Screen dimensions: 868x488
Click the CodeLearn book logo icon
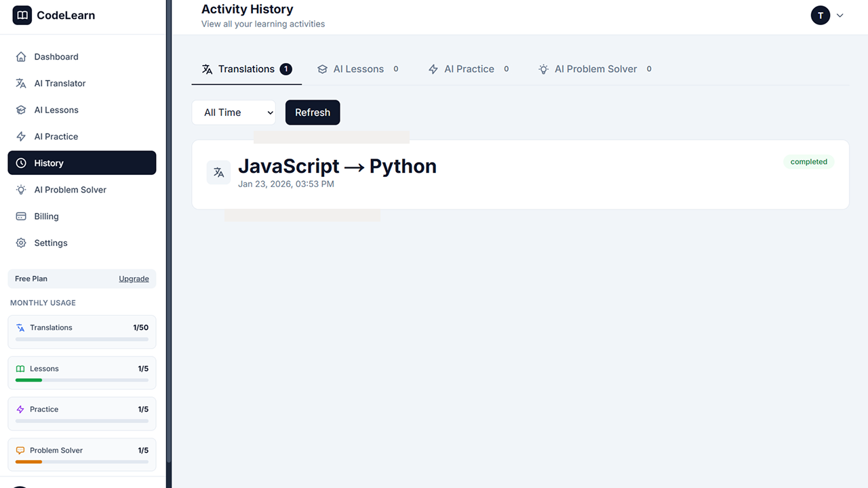[x=22, y=15]
